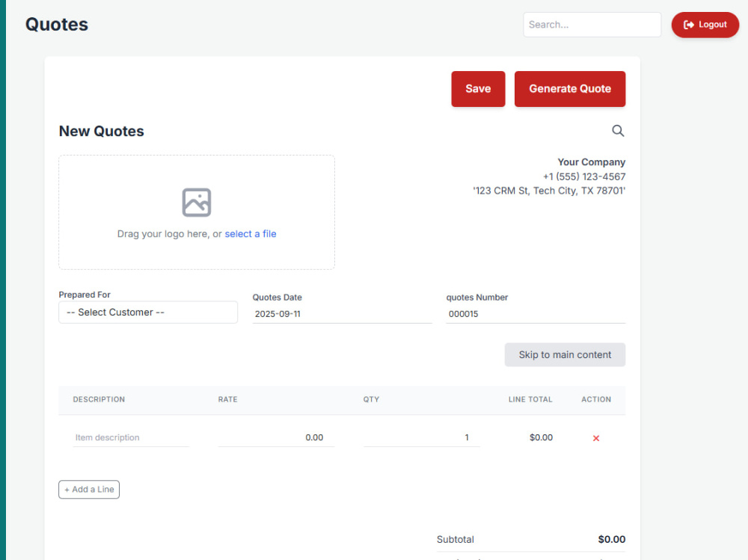The height and width of the screenshot is (560, 748).
Task: Click the Quotes Date field
Action: pyautogui.click(x=342, y=314)
